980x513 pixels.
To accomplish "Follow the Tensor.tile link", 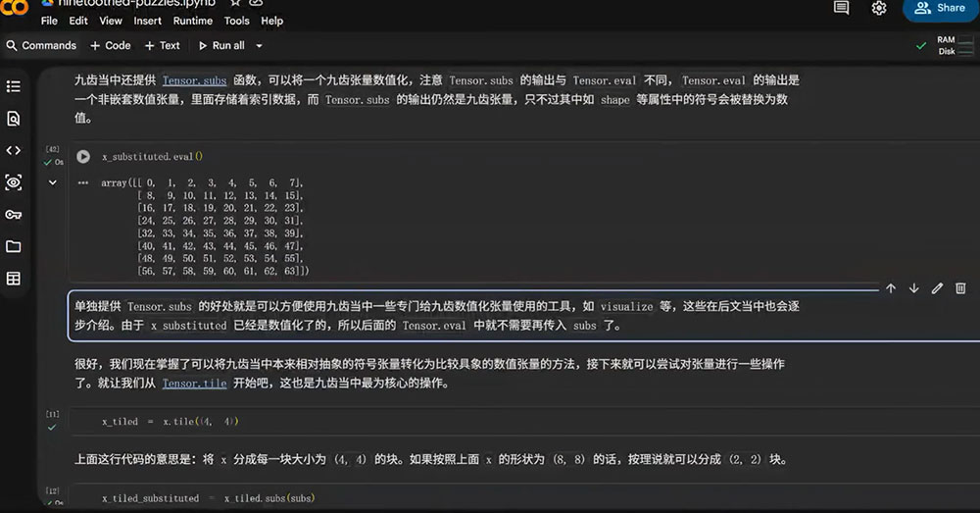I will 194,383.
